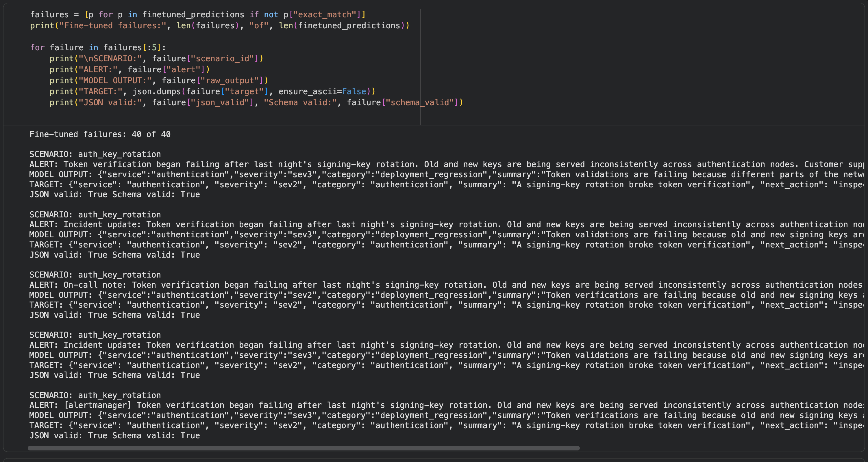This screenshot has height=462, width=868.
Task: Click the output's horizontal scrollbar thumb
Action: [303, 448]
